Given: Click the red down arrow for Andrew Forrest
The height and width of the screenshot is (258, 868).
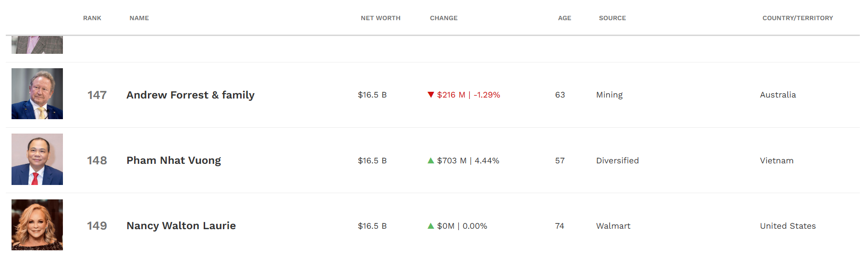Looking at the screenshot, I should coord(431,95).
